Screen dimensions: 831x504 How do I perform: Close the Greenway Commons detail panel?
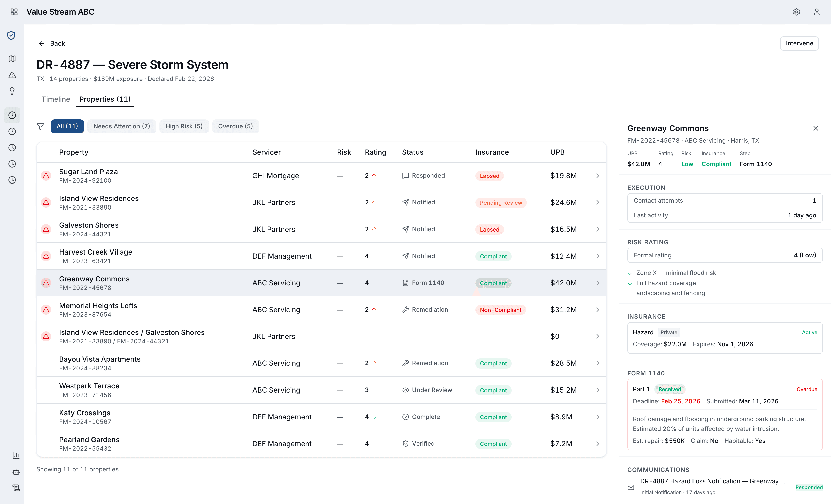point(816,129)
